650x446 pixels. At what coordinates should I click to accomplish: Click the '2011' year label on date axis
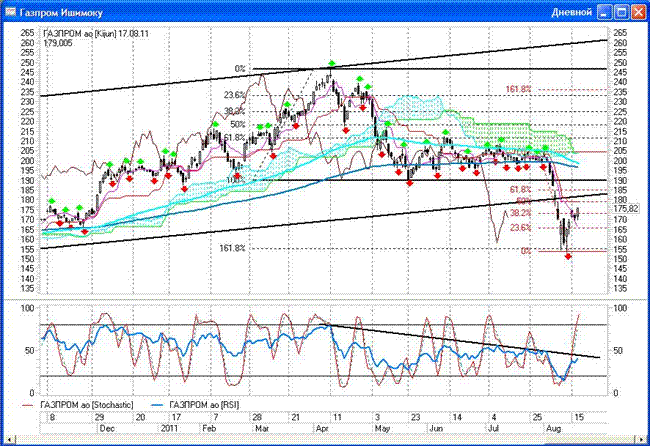coord(169,429)
